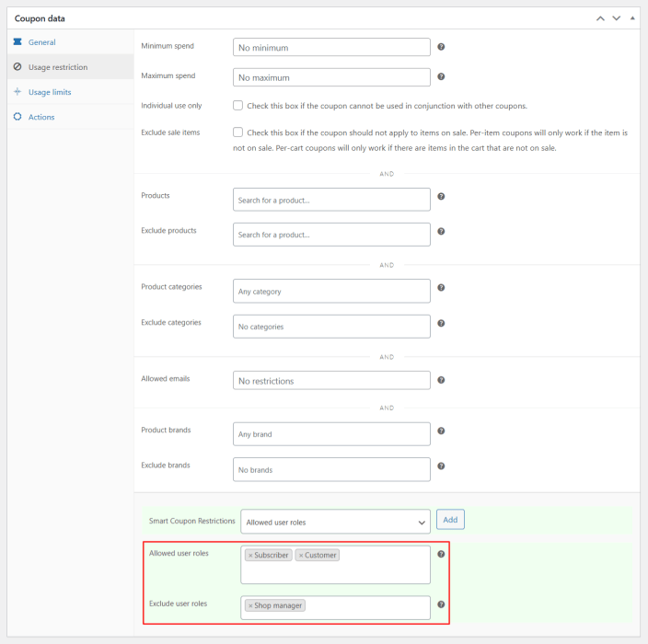Click the Product categories field
Viewport: 648px width, 644px height.
[x=331, y=291]
